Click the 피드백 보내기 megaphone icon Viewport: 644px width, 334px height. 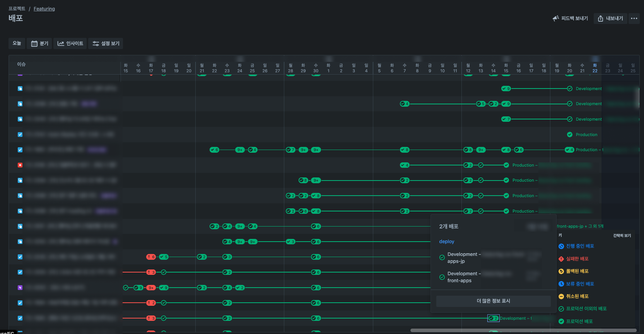556,18
